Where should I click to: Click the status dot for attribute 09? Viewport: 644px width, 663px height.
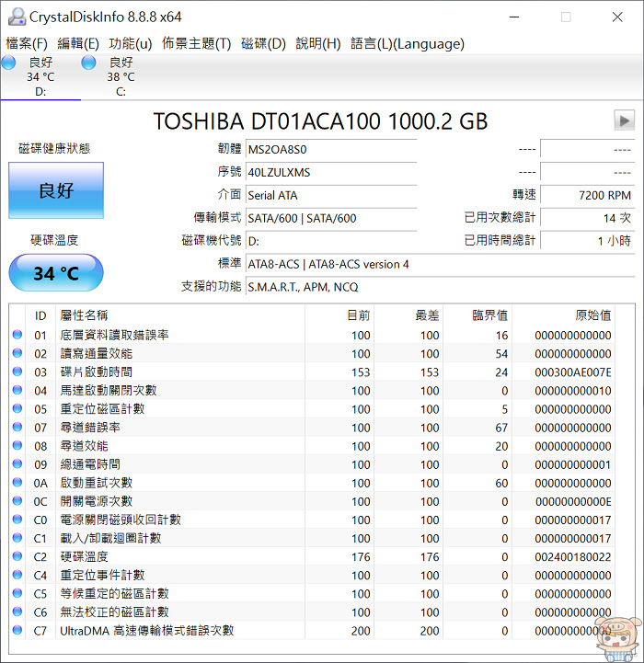pyautogui.click(x=17, y=463)
